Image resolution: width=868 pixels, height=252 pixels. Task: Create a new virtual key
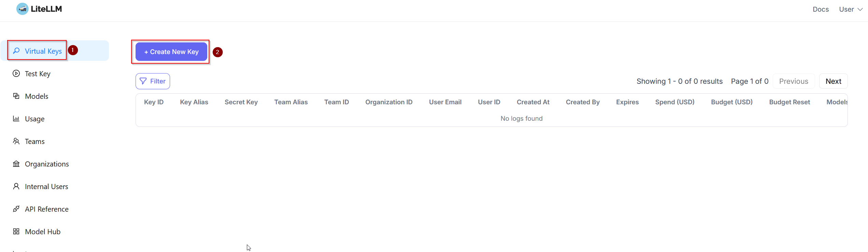171,52
